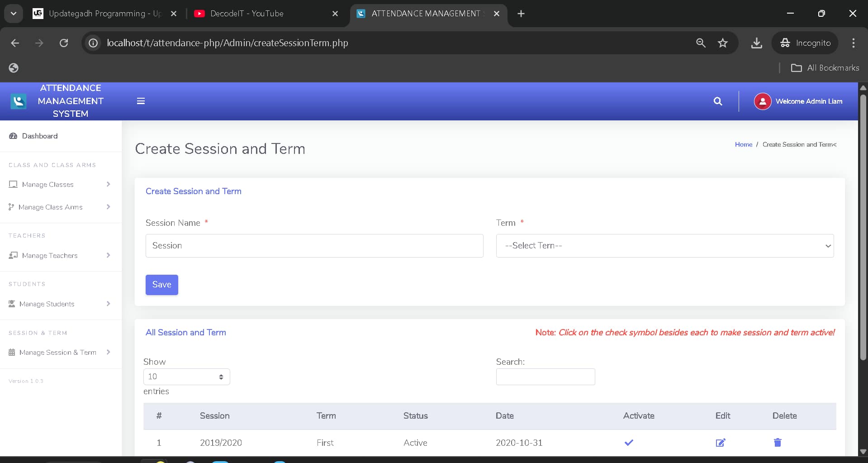The width and height of the screenshot is (868, 463).
Task: Click the Manage Teachers icon
Action: coord(12,255)
